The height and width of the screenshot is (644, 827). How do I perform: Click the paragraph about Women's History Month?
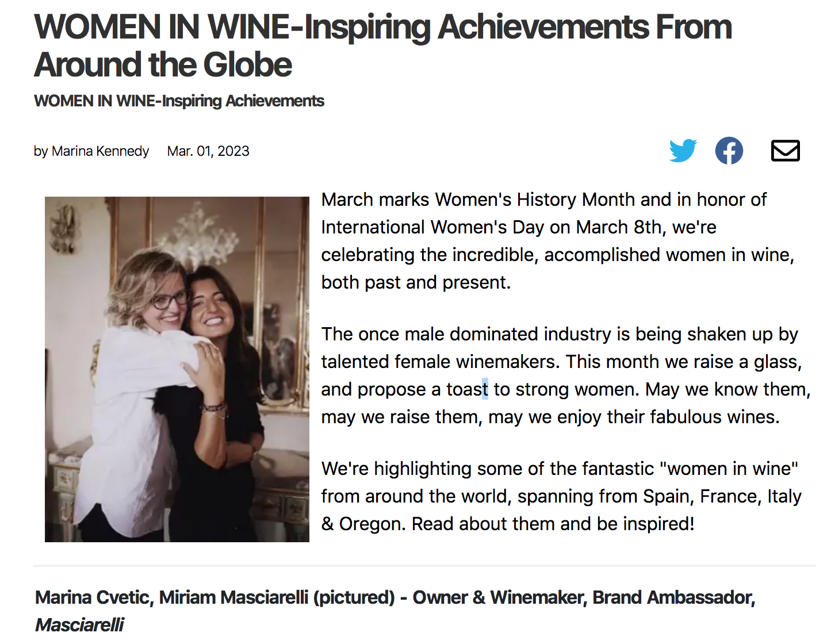[x=557, y=241]
